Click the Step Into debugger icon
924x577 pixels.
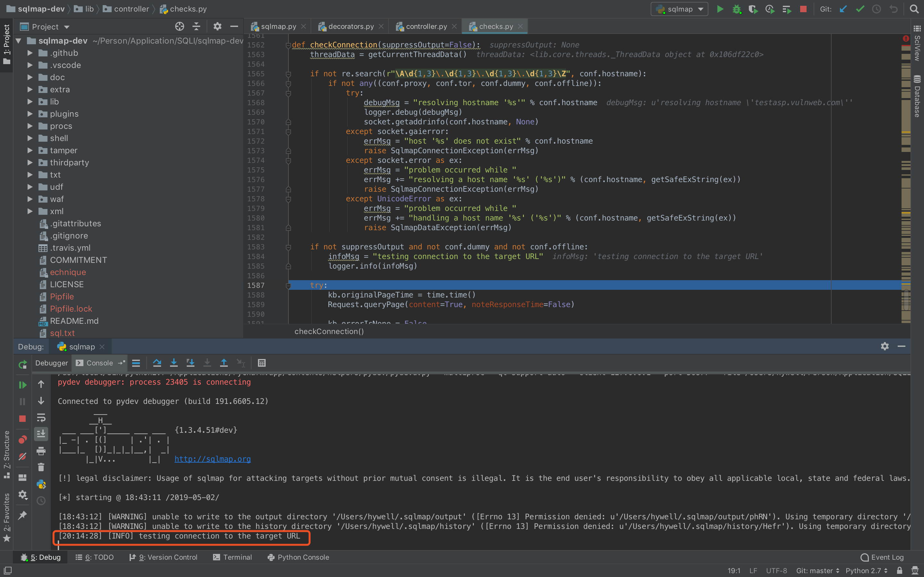coord(174,363)
